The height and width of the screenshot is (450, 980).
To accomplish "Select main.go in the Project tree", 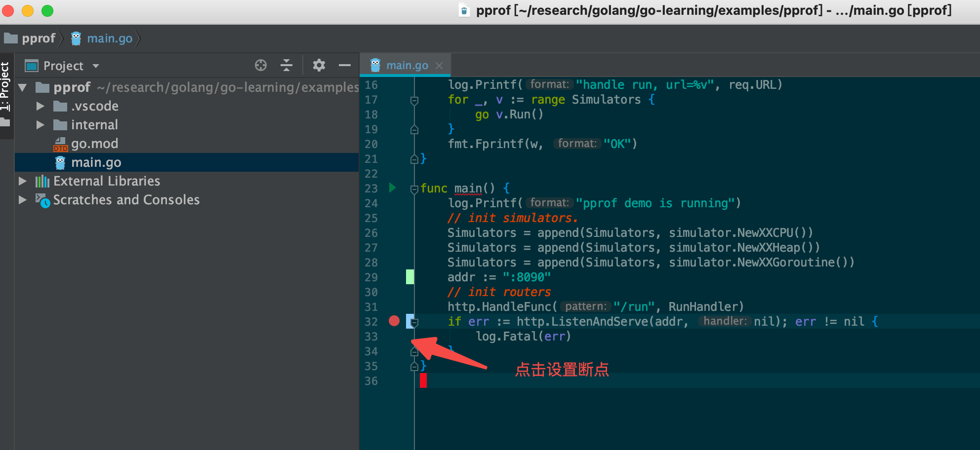I will (97, 162).
